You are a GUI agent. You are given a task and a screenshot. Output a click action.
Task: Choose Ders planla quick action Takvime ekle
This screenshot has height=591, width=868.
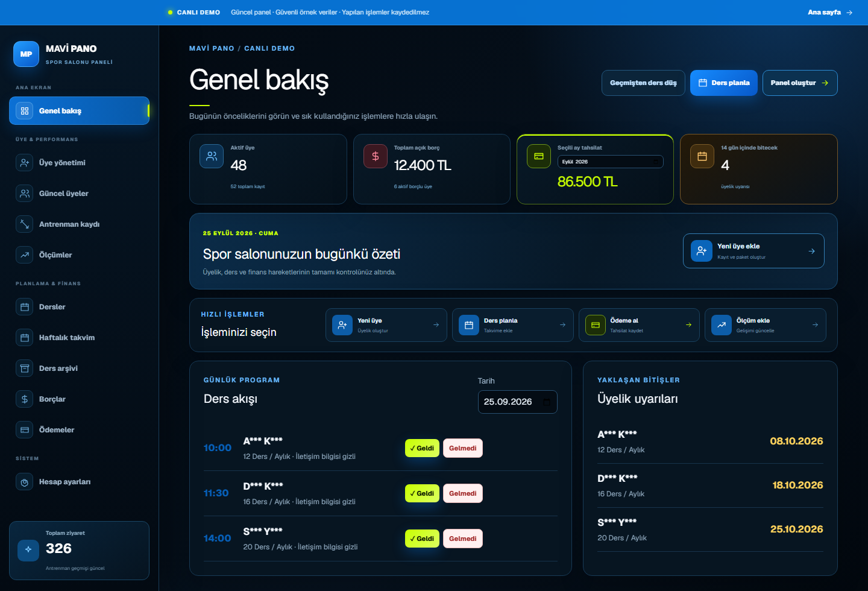(513, 325)
